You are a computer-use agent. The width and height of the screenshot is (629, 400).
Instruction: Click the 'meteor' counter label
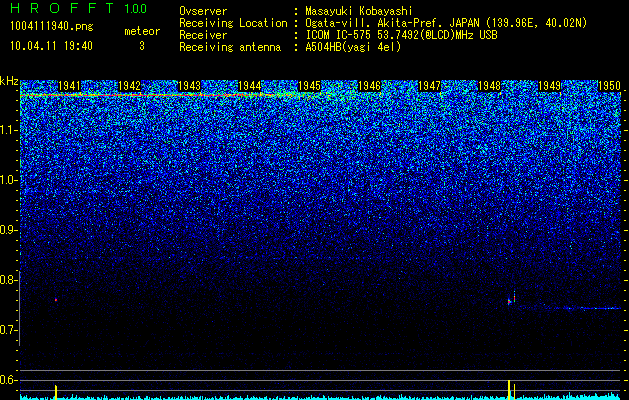(x=142, y=31)
